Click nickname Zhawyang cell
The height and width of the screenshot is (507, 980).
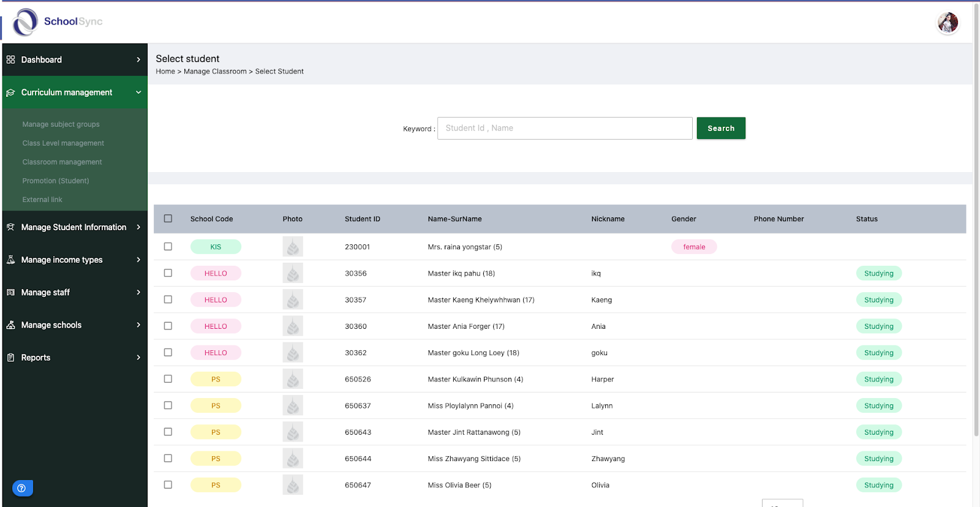point(608,459)
